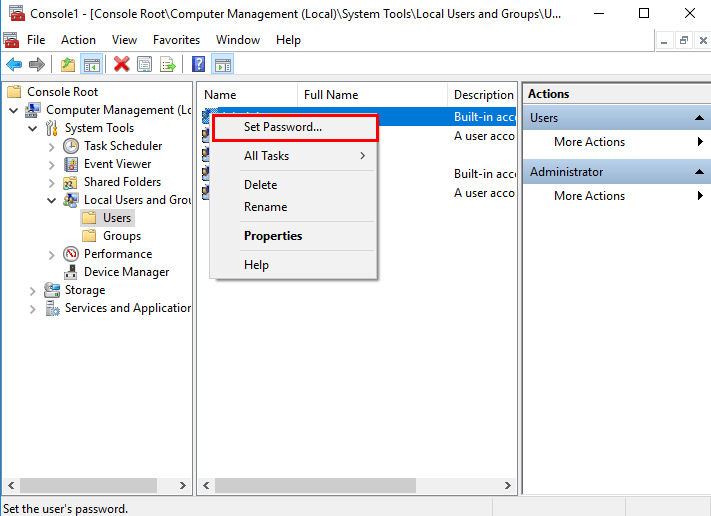
Task: Click the Event Viewer icon in tree
Action: (x=71, y=164)
